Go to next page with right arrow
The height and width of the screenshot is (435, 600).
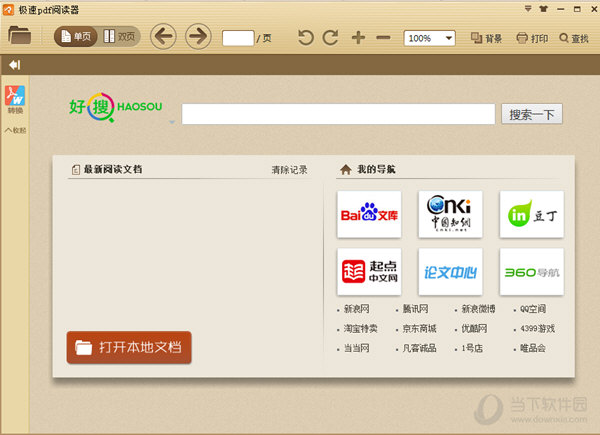click(198, 36)
